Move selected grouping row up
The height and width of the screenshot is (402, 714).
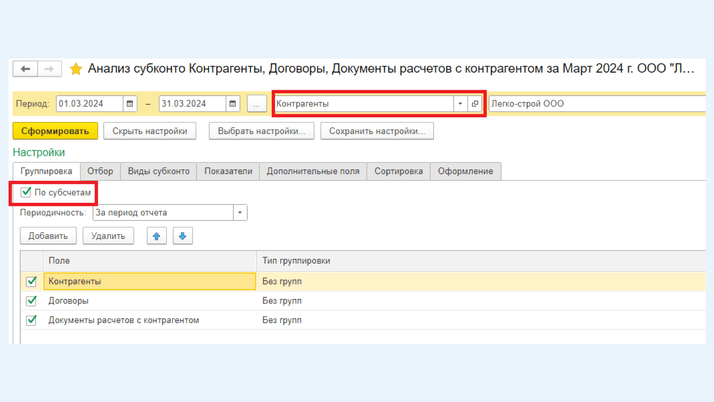pos(157,236)
